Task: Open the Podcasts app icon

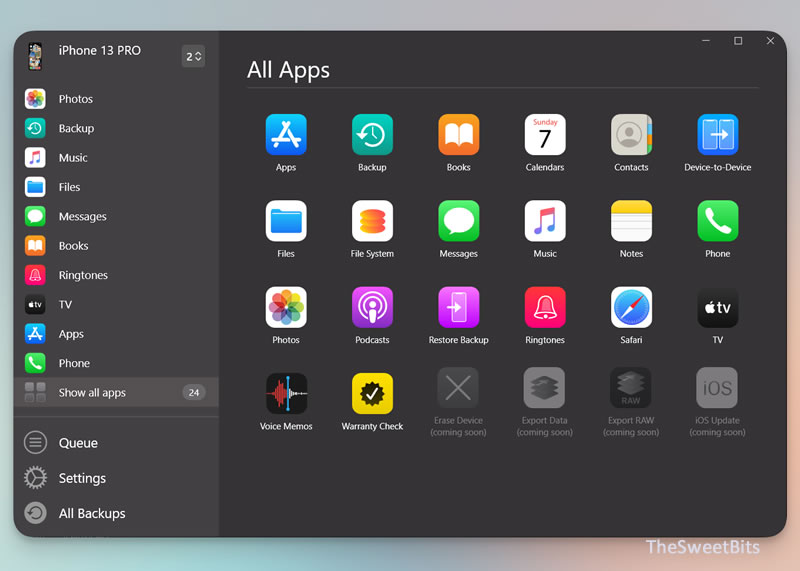Action: point(372,307)
